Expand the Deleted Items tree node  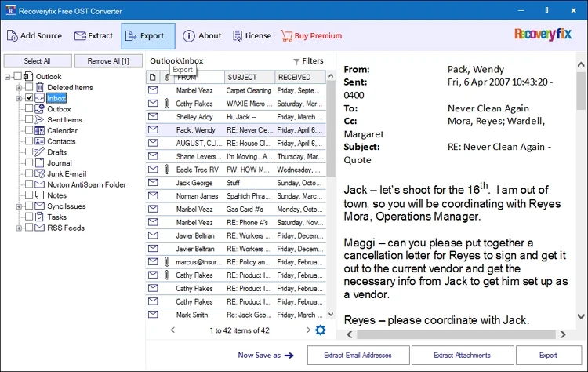[x=19, y=88]
